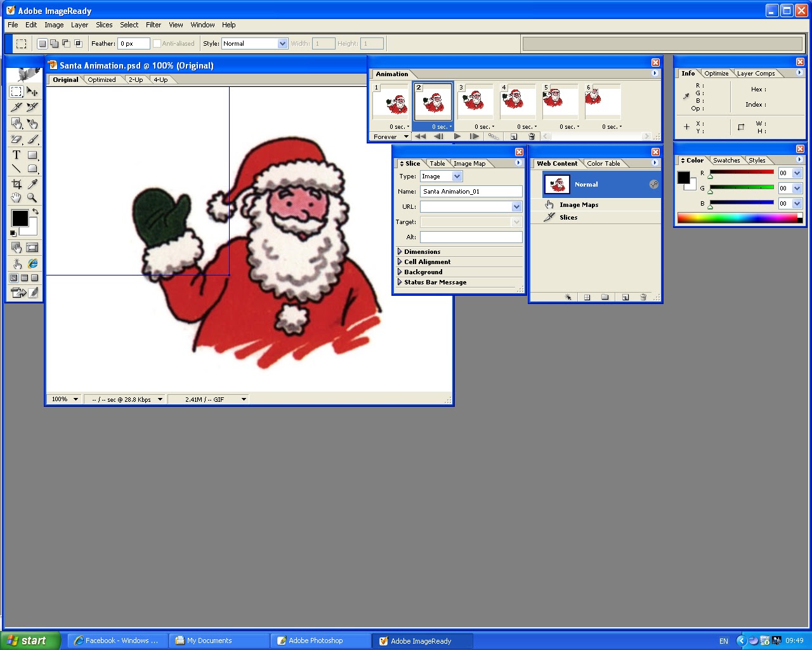812x650 pixels.
Task: Select the Paintbrush tool
Action: click(x=32, y=139)
